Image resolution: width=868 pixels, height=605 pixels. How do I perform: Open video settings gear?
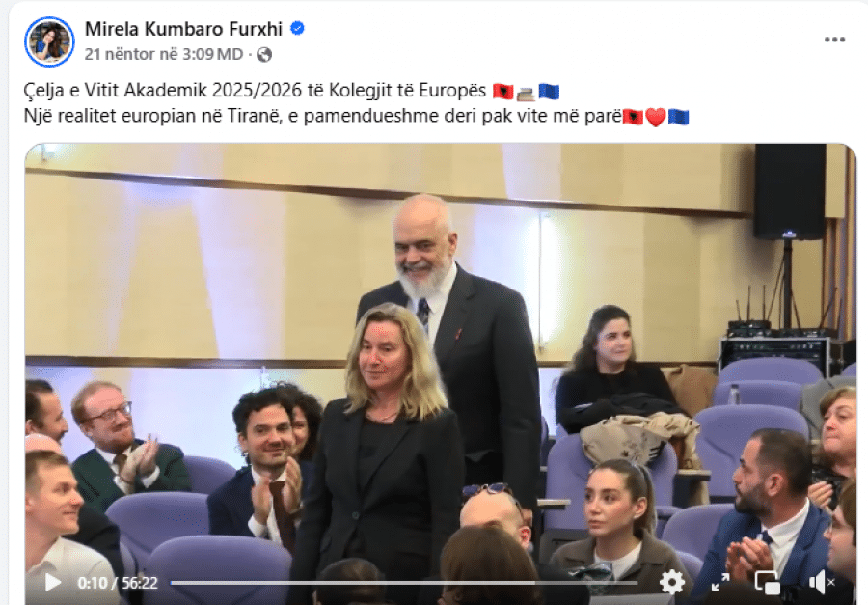coord(672,582)
